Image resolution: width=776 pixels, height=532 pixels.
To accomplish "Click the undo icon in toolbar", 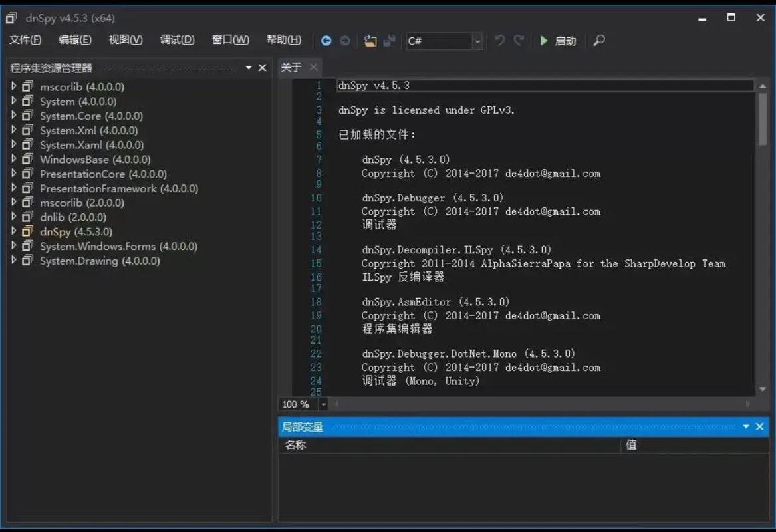I will pyautogui.click(x=500, y=40).
